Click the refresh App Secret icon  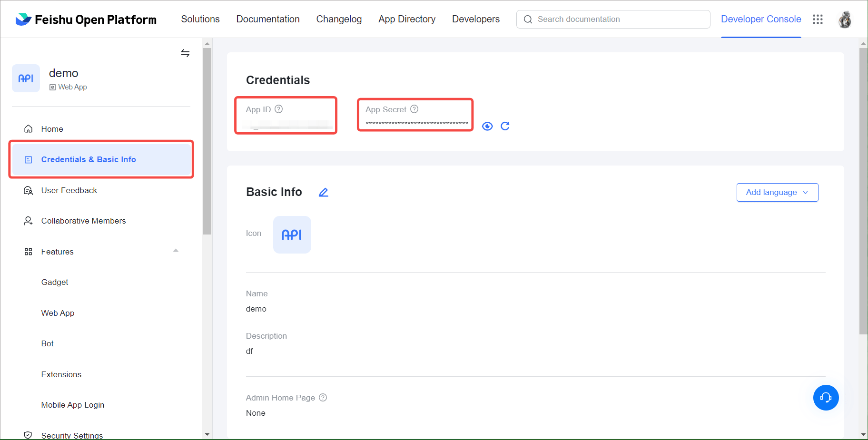(x=505, y=126)
